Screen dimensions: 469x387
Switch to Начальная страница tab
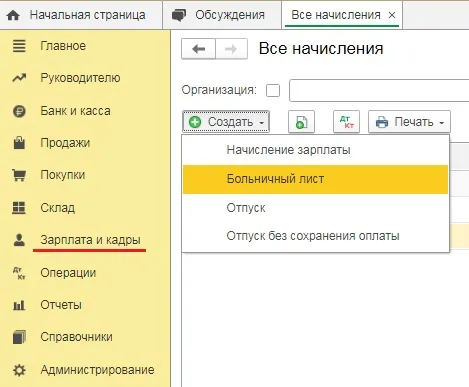(x=81, y=15)
